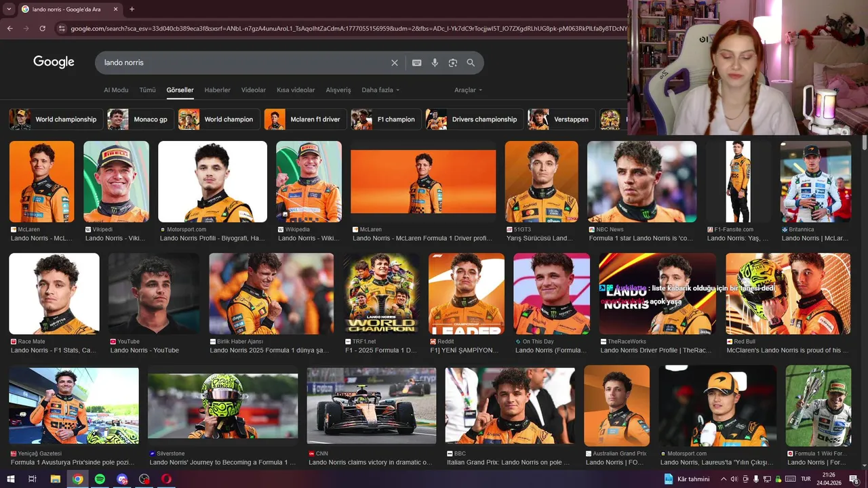Open the network display tray icon
This screenshot has width=868, height=488.
click(767, 479)
